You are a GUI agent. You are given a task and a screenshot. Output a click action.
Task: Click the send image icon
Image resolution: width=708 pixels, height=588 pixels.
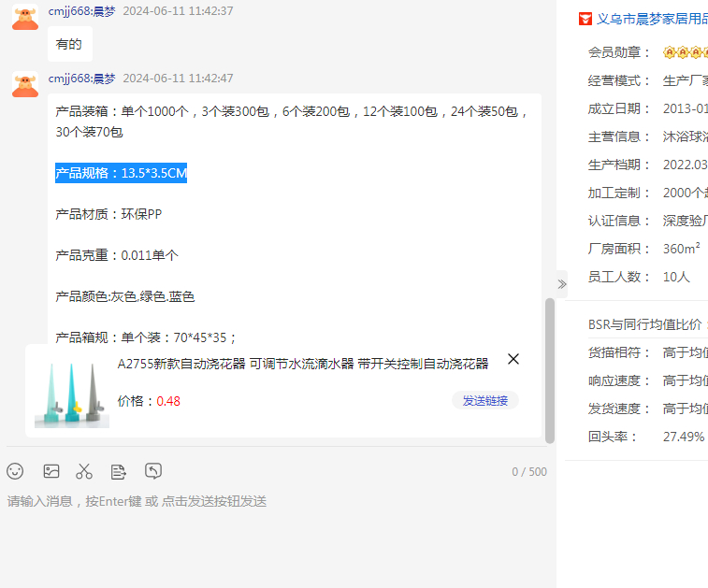click(x=51, y=471)
